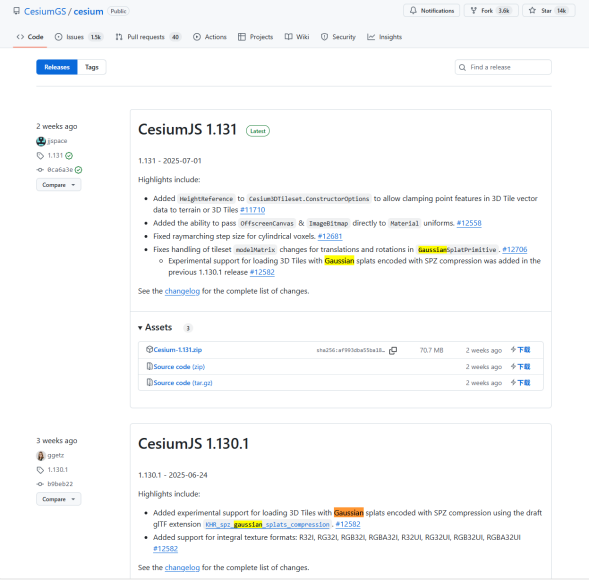Switch to the Code tab

(30, 37)
